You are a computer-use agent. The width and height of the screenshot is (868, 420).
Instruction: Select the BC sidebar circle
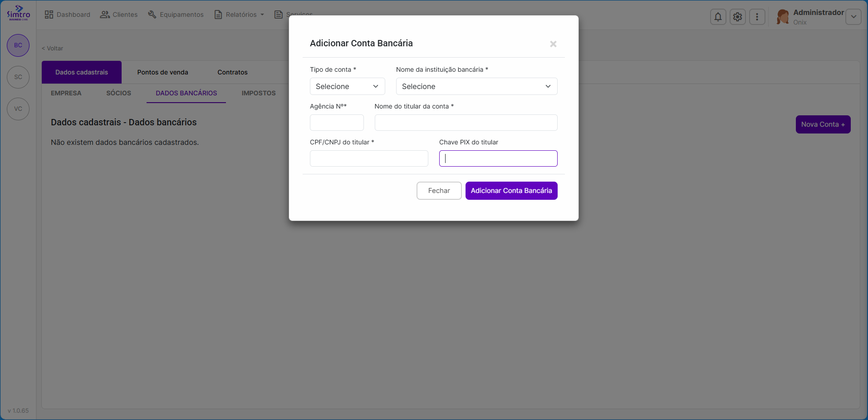18,45
